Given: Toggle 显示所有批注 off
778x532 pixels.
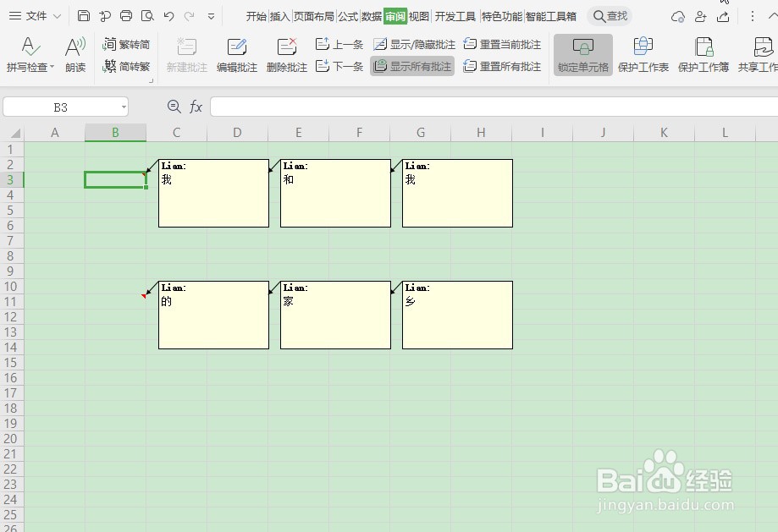Looking at the screenshot, I should (412, 66).
